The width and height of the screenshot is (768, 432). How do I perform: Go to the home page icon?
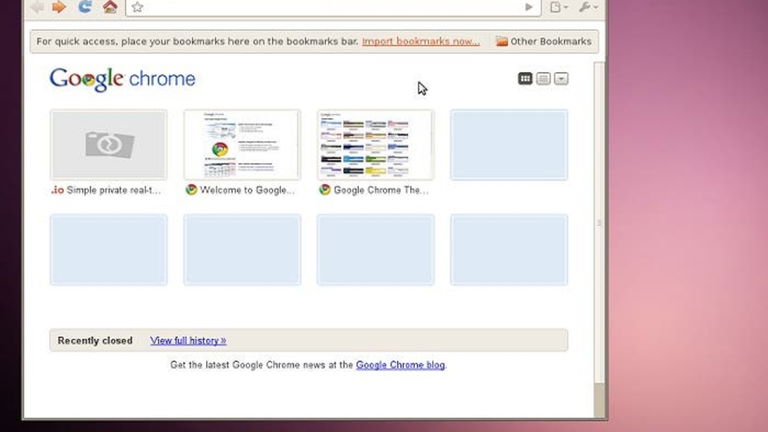pyautogui.click(x=110, y=6)
